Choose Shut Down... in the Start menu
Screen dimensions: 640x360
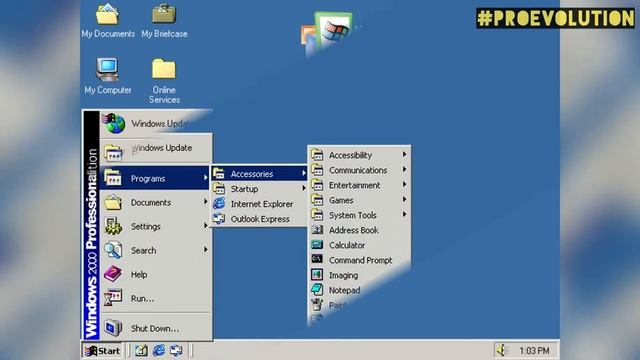pos(155,328)
